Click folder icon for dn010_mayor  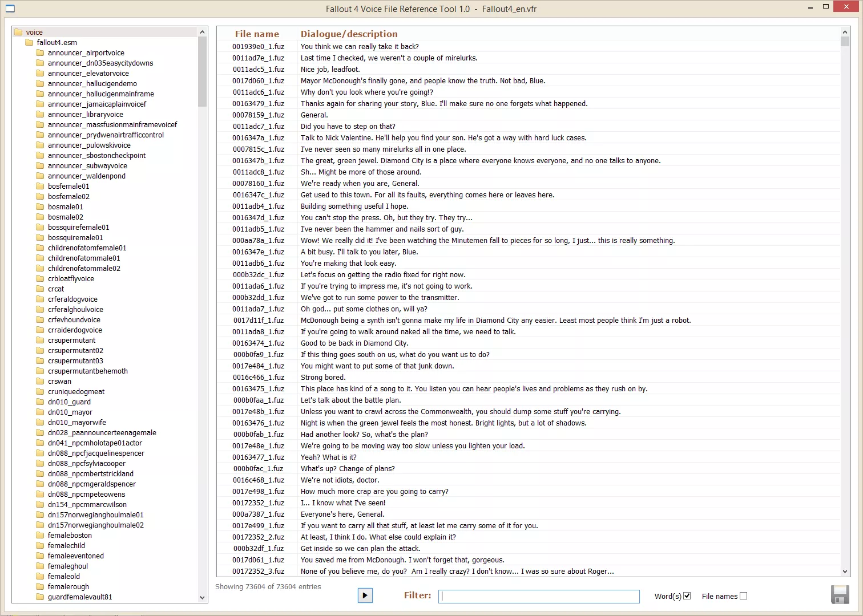pos(40,412)
